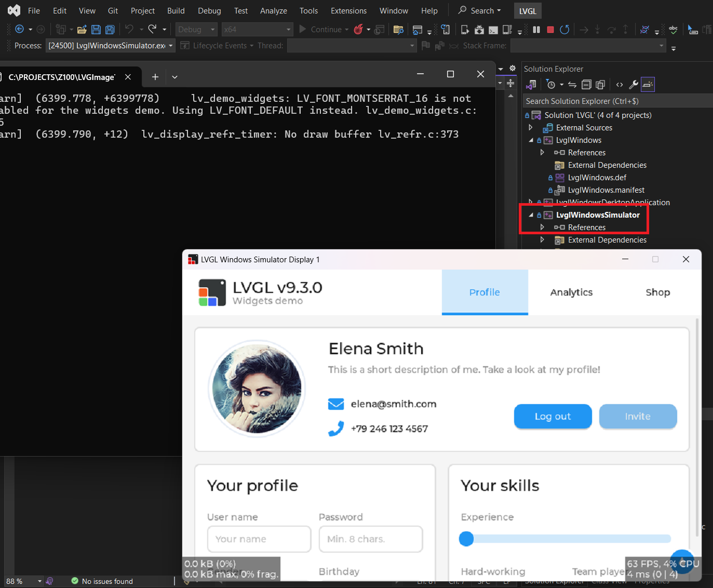Click the Log out button
The width and height of the screenshot is (713, 588).
pyautogui.click(x=553, y=416)
